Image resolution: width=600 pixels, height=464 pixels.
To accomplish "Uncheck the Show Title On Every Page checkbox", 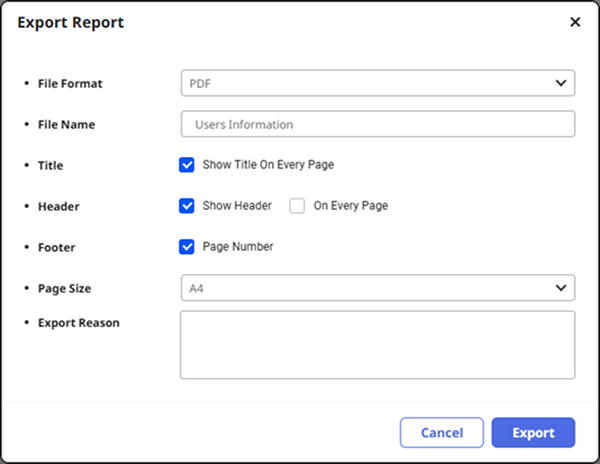I will [187, 165].
